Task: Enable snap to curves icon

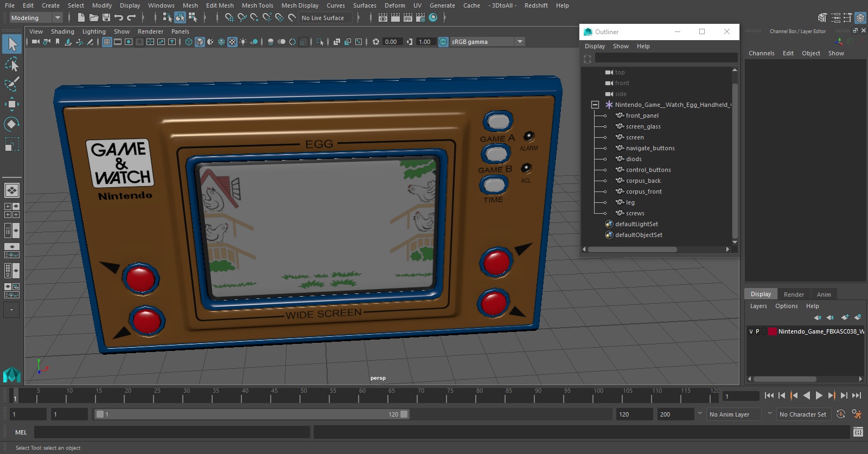Action: [242, 17]
